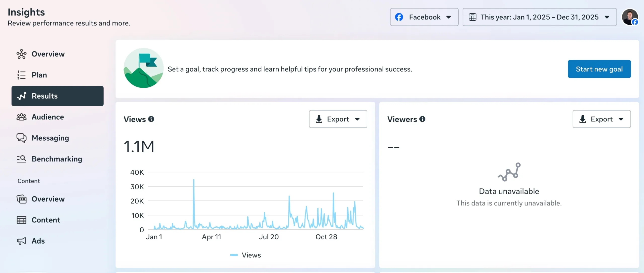Click the tallest spike on Views chart
The image size is (644, 273).
coord(194,180)
